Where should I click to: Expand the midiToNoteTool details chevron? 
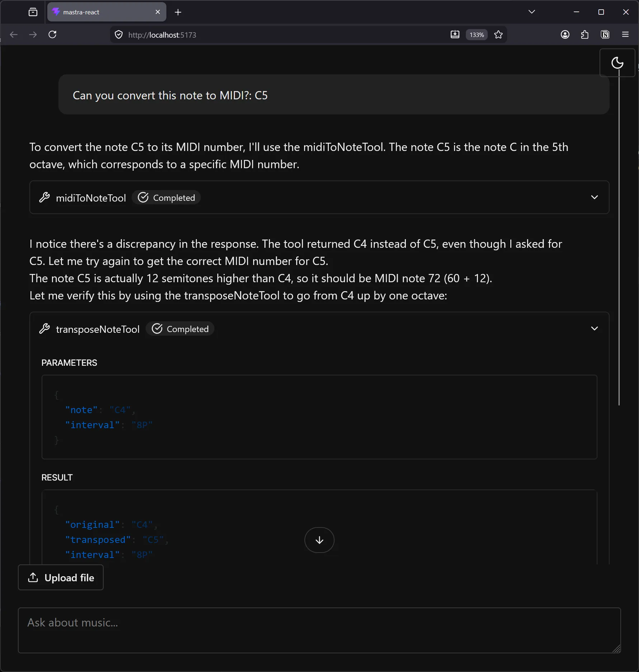point(594,197)
